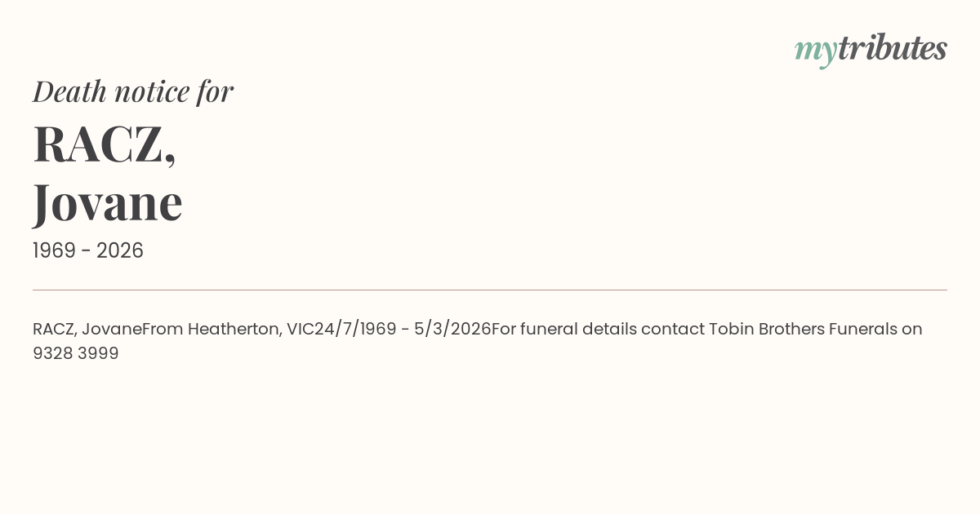The width and height of the screenshot is (980, 514).
Task: Click the mytributes logo
Action: [x=871, y=49]
